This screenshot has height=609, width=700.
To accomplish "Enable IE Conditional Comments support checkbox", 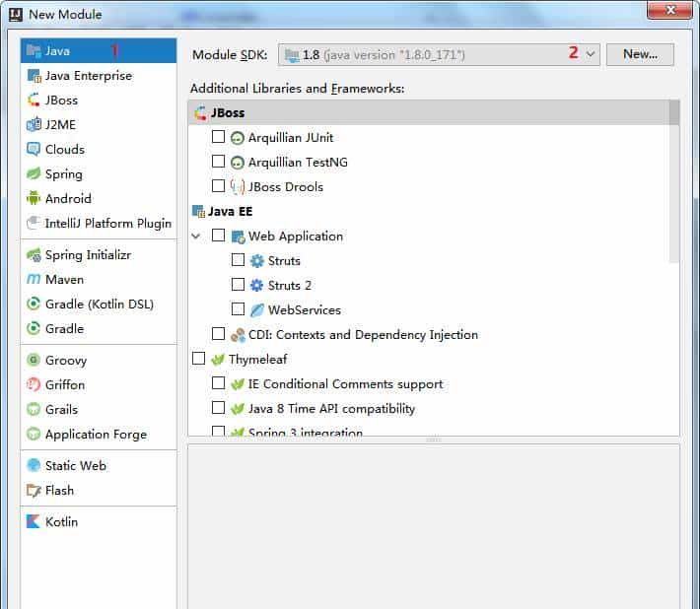I will [x=218, y=382].
